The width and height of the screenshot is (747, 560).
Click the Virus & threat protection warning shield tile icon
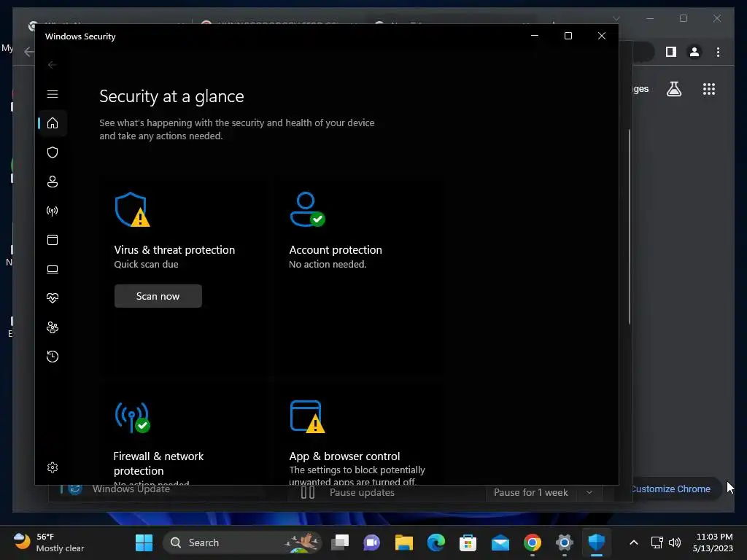click(132, 209)
